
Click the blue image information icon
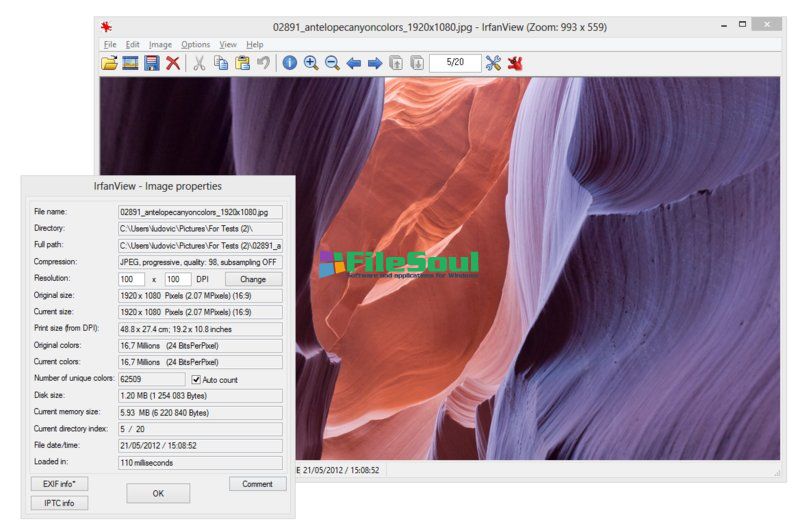(x=290, y=63)
